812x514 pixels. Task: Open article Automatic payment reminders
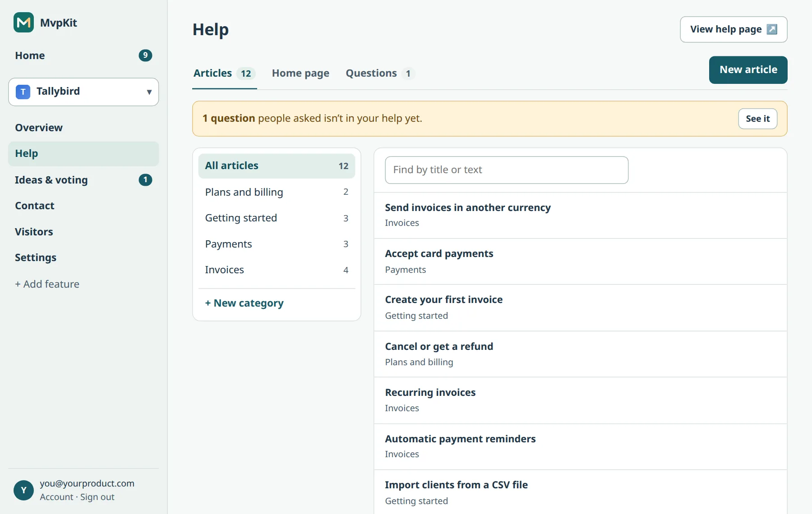click(x=581, y=447)
